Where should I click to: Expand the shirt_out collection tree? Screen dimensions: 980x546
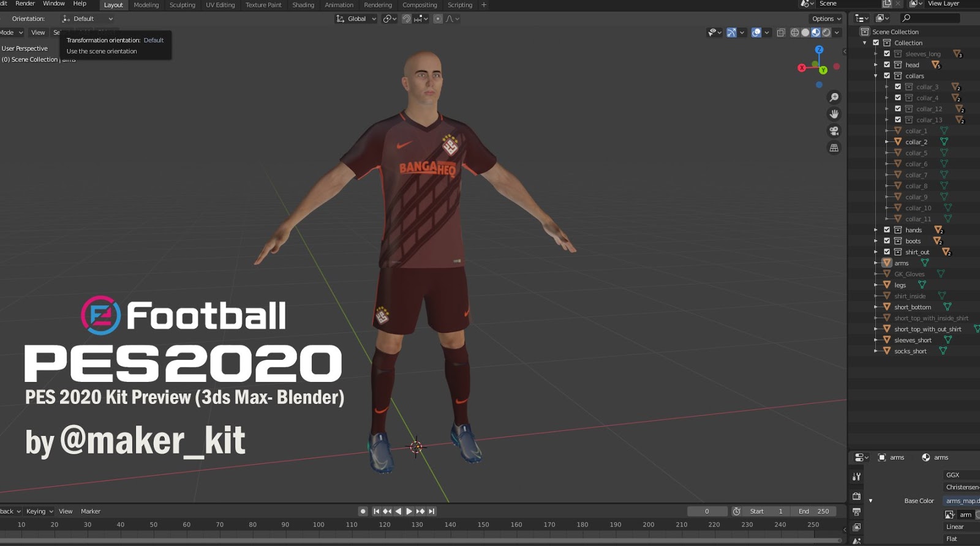point(875,252)
